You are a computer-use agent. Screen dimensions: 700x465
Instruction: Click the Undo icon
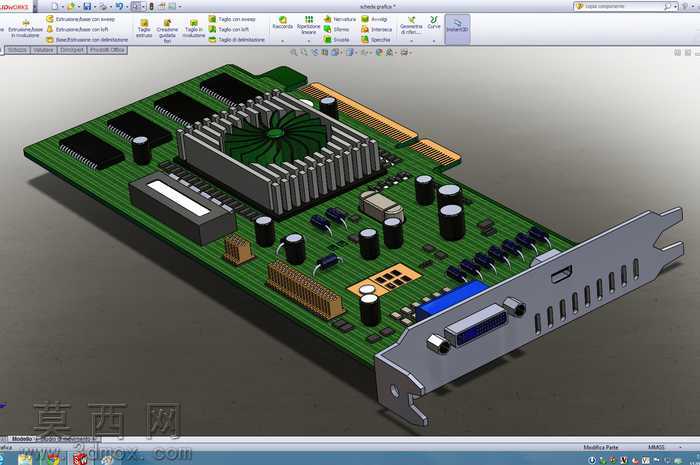click(x=119, y=6)
